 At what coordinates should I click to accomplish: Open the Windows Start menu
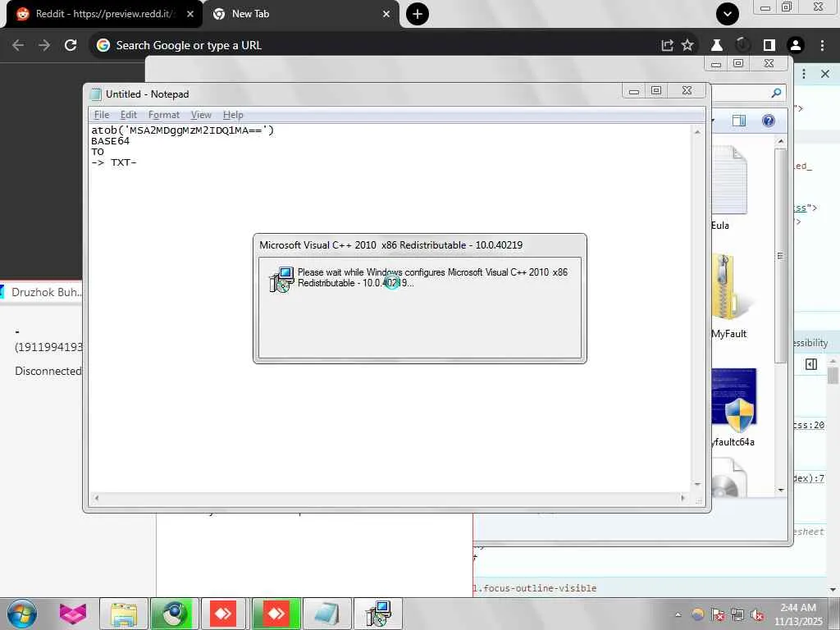tap(22, 614)
